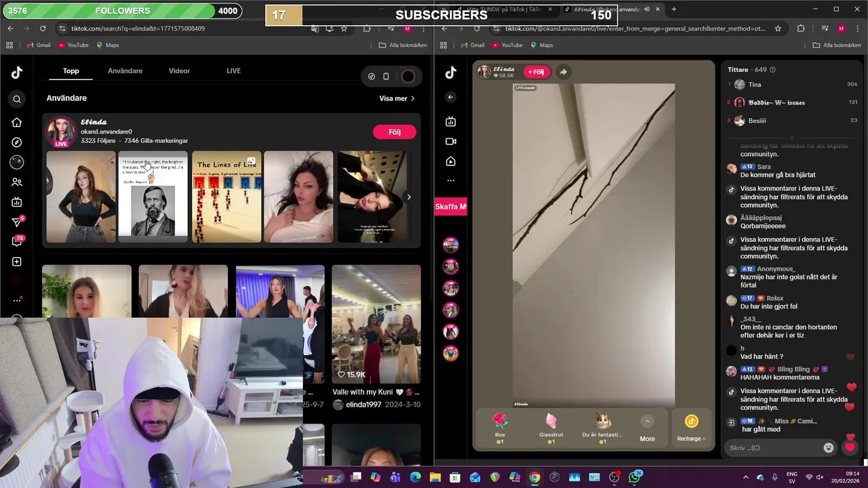The height and width of the screenshot is (488, 868).
Task: Click Elinda's LIVE profile avatar in results
Action: tap(61, 132)
